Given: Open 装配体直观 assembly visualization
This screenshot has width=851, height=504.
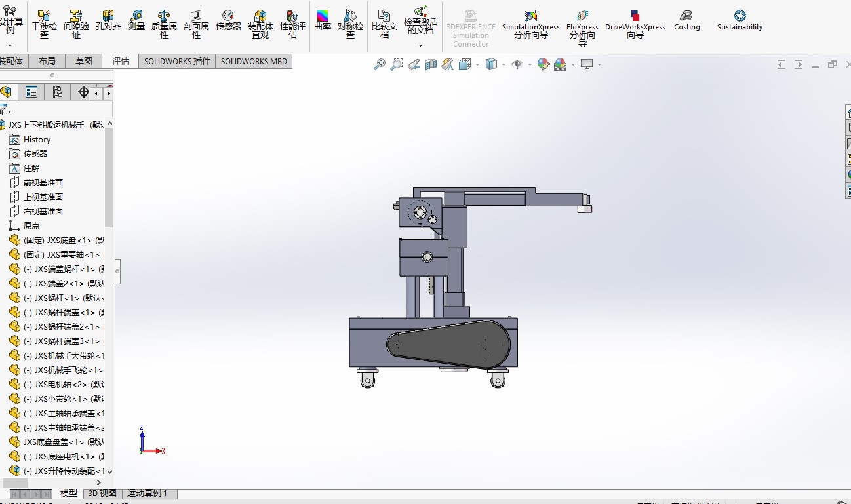Looking at the screenshot, I should tap(260, 24).
